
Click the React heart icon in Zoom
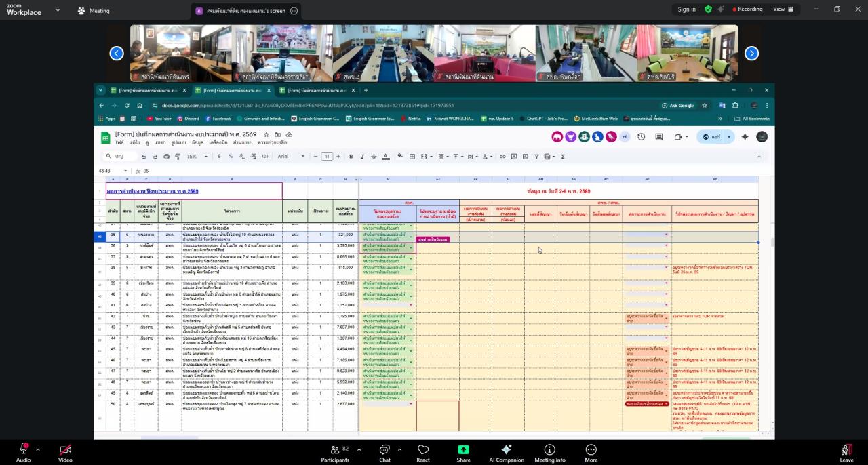click(x=423, y=453)
